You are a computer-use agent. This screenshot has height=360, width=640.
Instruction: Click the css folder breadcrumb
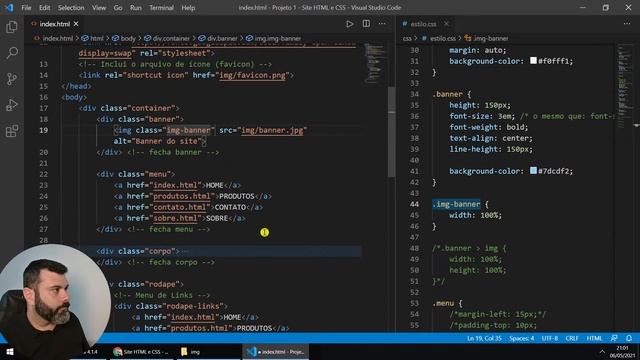[x=407, y=38]
